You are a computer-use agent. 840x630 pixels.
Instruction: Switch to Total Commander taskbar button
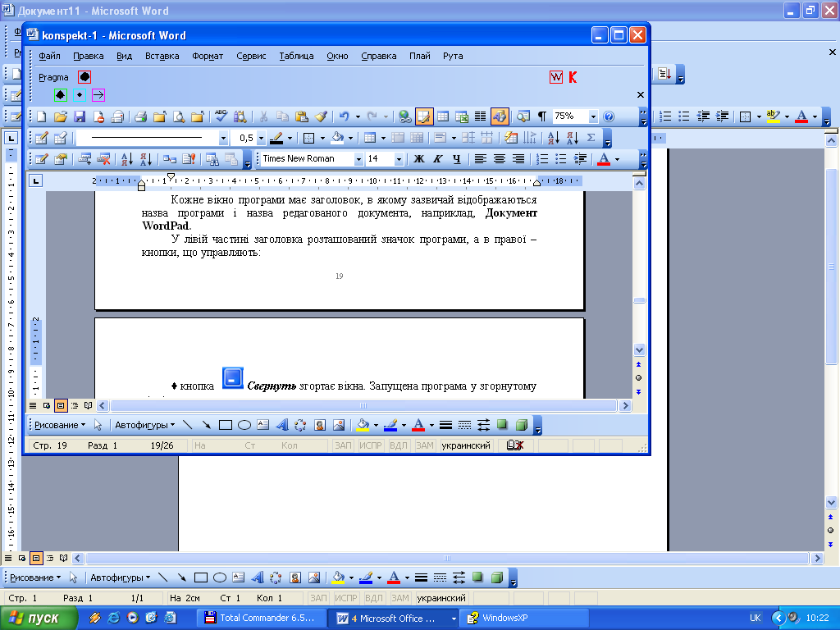point(262,618)
